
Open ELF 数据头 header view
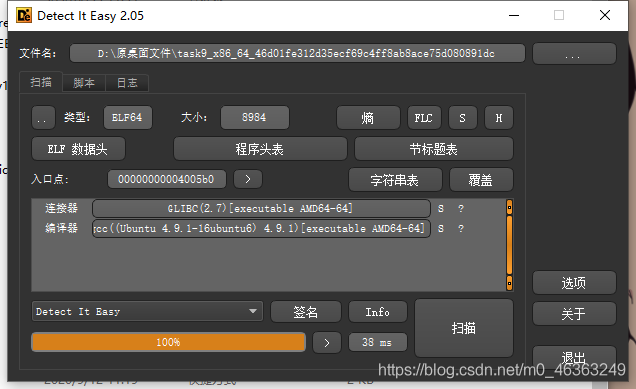[x=78, y=149]
